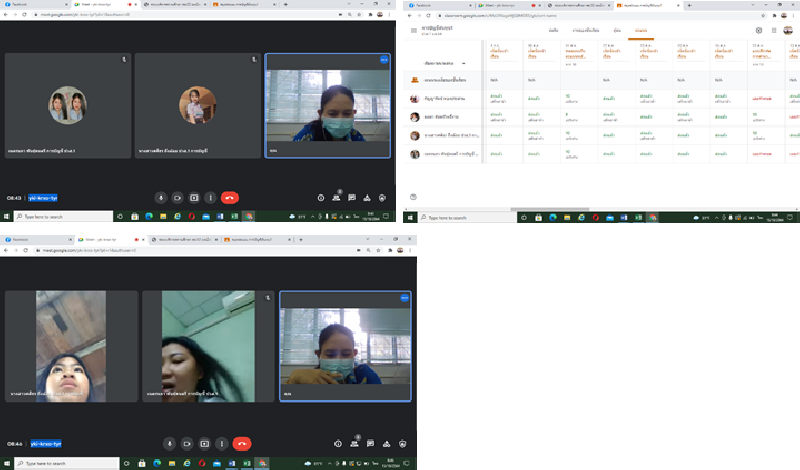800x470 pixels.
Task: Open the Google apps grid in Classroom
Action: pos(775,31)
